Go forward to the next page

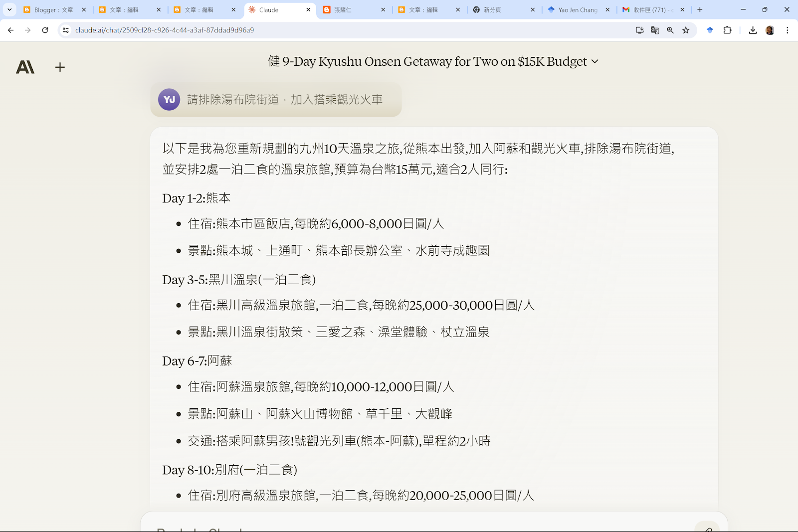(28, 30)
